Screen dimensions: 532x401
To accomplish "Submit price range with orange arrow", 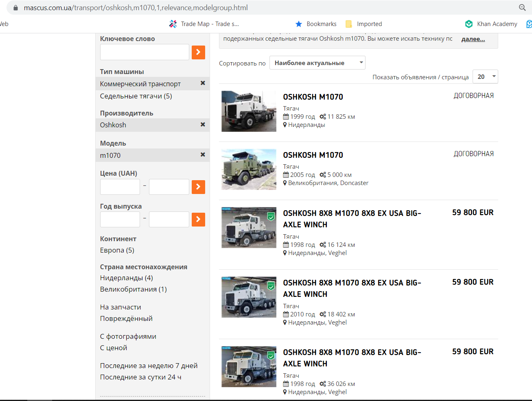I will 198,187.
